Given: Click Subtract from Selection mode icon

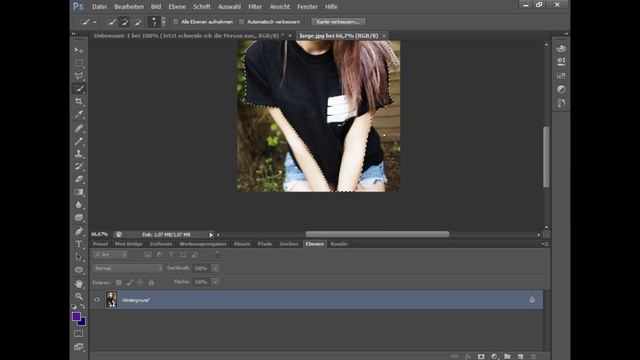Looking at the screenshot, I should click(138, 22).
